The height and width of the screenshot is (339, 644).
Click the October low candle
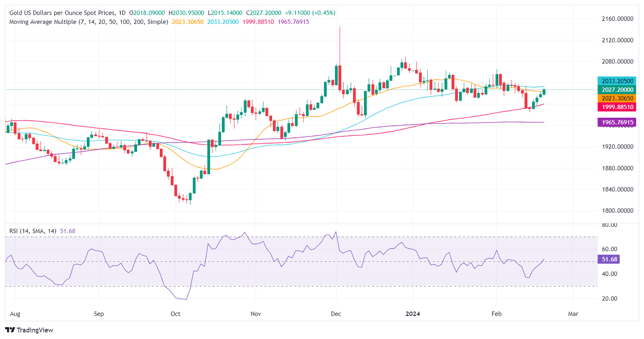(x=190, y=197)
